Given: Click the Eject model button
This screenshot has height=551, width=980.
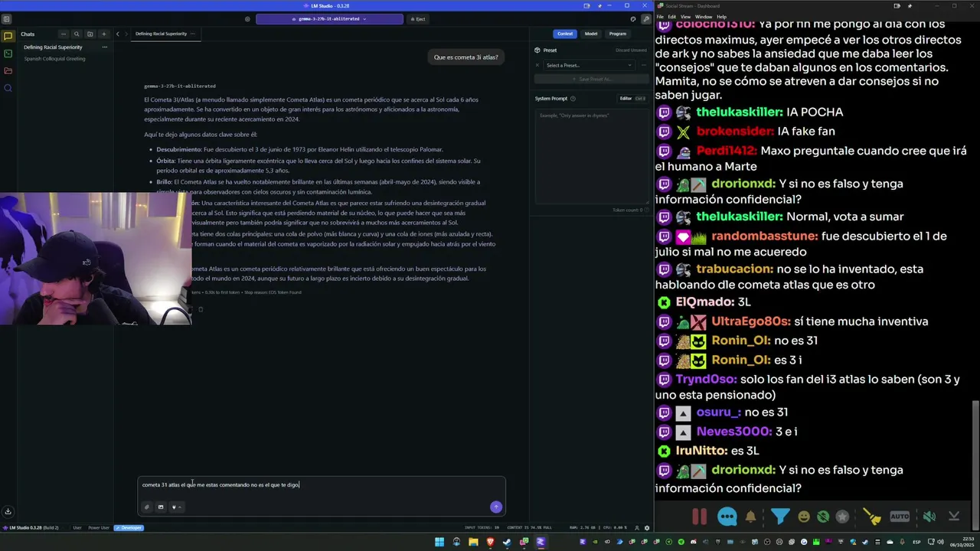Looking at the screenshot, I should (x=417, y=19).
